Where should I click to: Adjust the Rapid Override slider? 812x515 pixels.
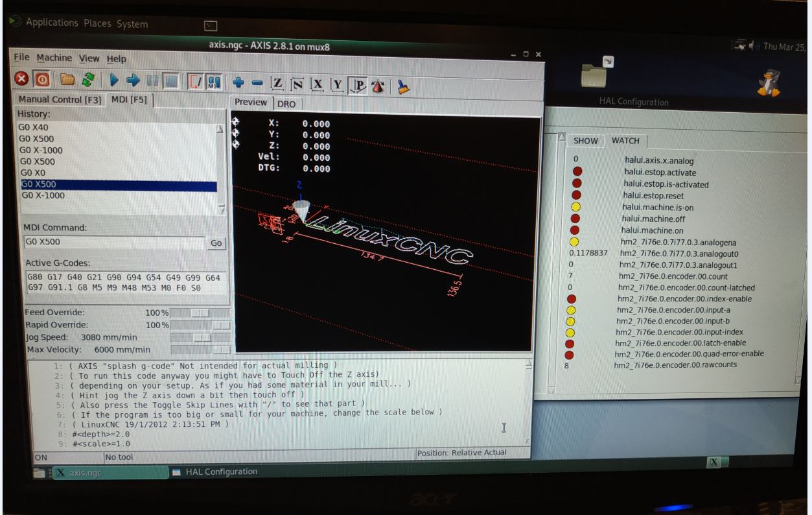tap(200, 324)
